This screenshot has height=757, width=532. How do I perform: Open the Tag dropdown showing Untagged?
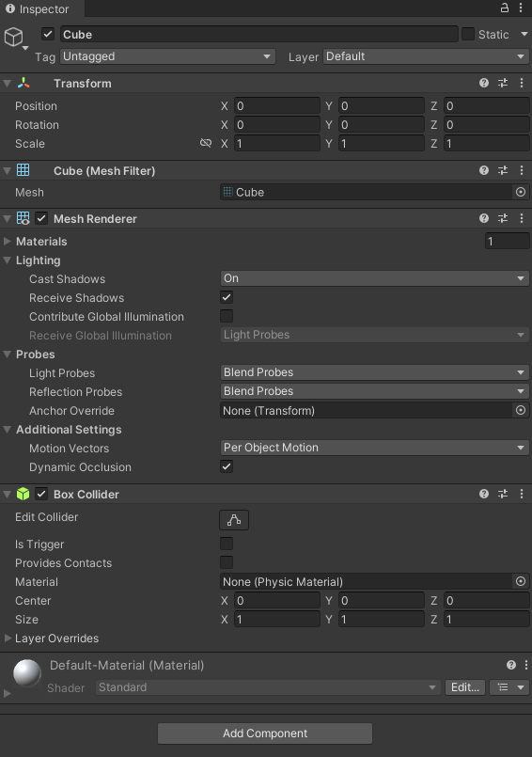tap(167, 56)
